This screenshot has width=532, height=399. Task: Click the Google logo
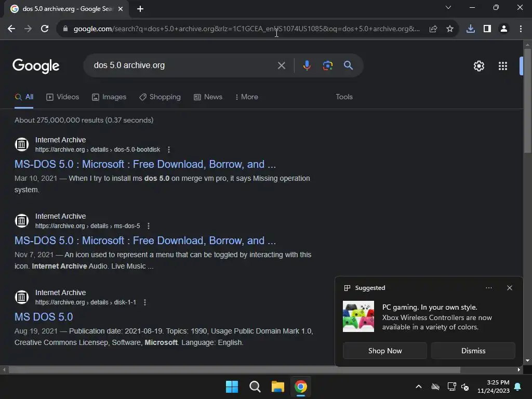click(36, 66)
